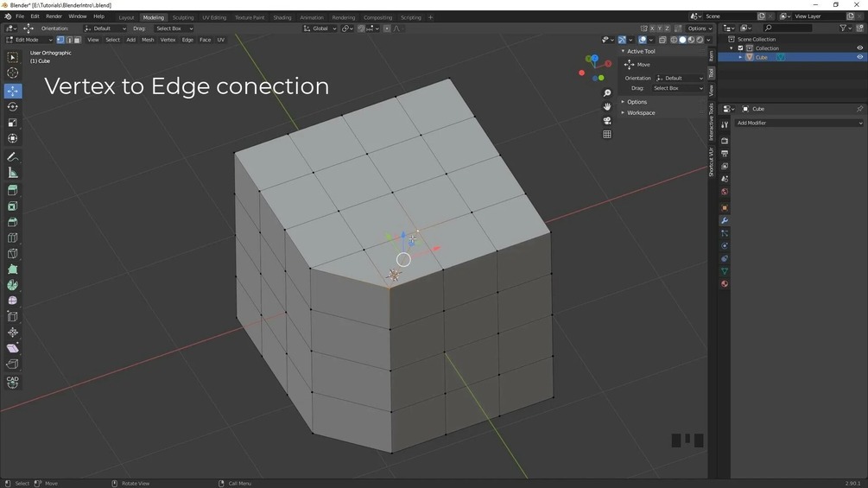This screenshot has width=868, height=488.
Task: Select the Transform tool
Action: (x=13, y=138)
